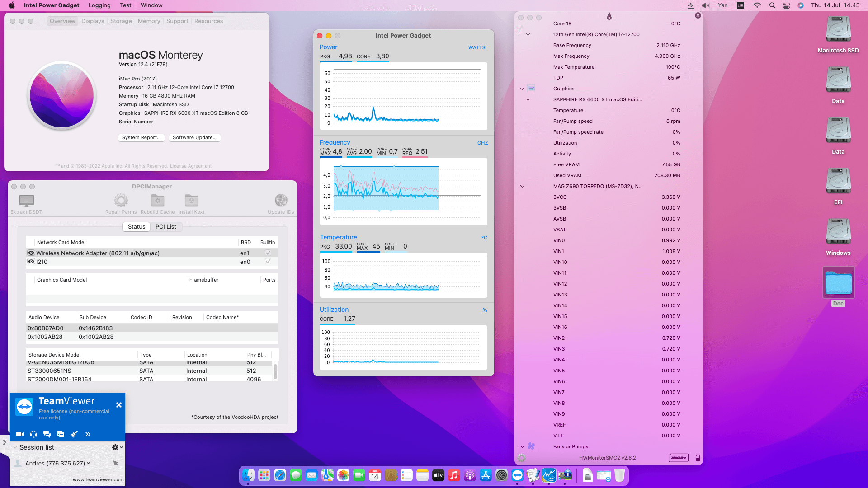Viewport: 868px width, 488px height.
Task: Open the www.teamviewer.com link
Action: 98,479
